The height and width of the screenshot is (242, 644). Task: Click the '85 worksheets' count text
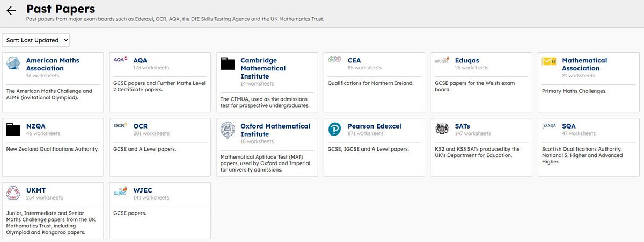click(x=364, y=68)
